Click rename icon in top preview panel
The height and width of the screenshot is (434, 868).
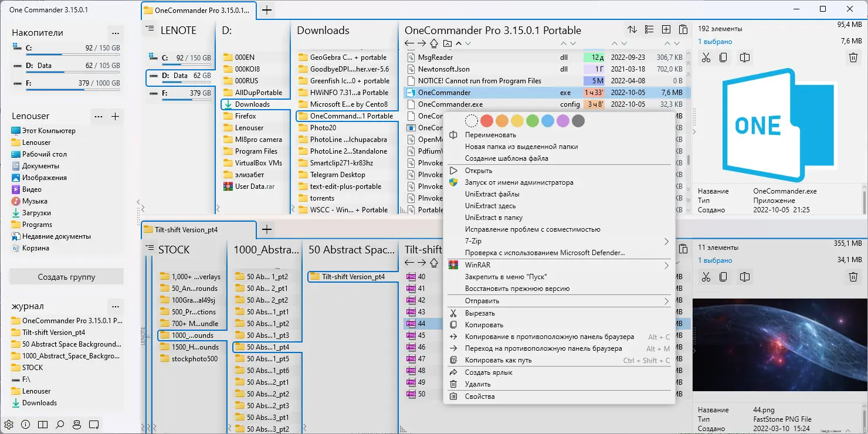coord(745,57)
